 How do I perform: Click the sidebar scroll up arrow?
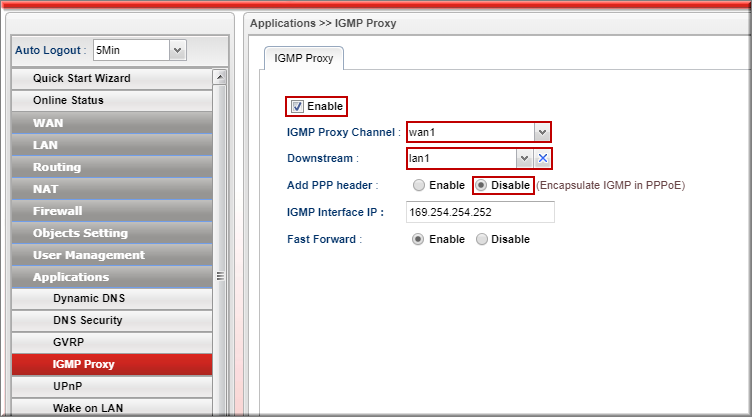220,78
